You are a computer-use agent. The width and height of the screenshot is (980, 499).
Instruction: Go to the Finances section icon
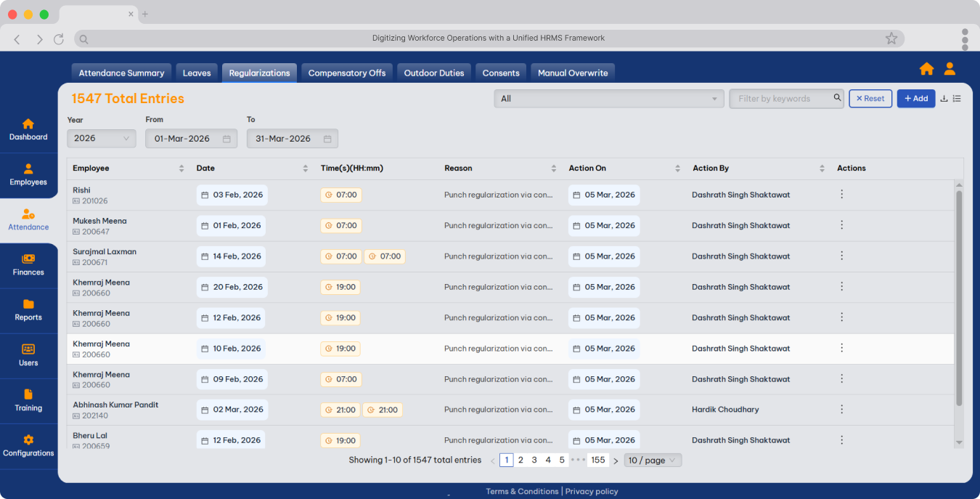(x=28, y=259)
